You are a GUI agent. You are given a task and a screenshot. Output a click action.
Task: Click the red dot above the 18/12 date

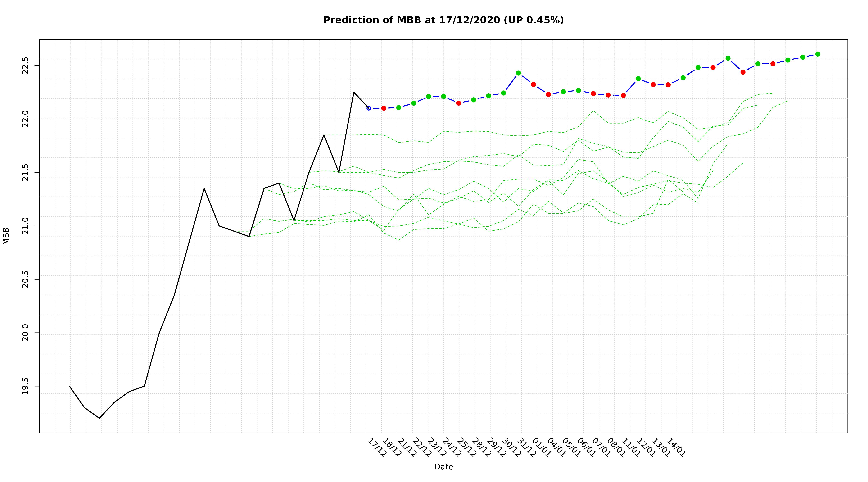(x=384, y=108)
